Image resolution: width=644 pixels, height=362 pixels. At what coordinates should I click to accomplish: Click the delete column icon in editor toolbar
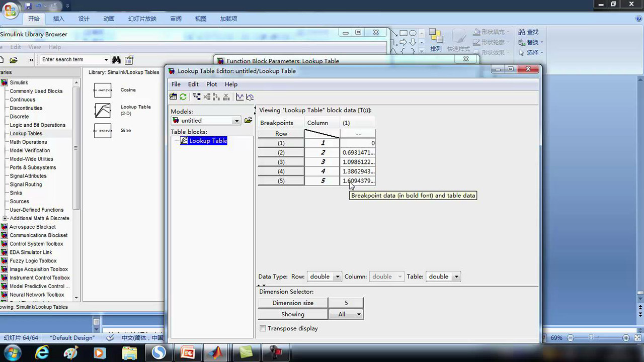226,97
